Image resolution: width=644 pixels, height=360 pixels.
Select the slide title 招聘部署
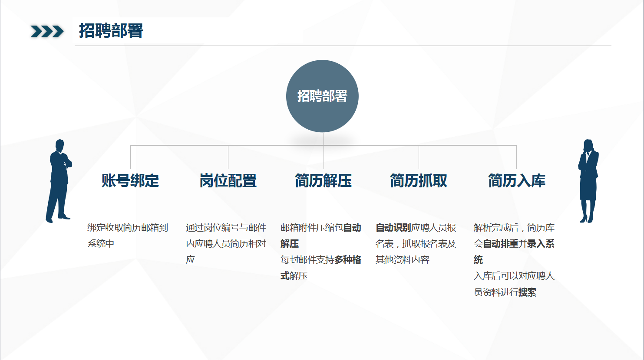tap(111, 31)
